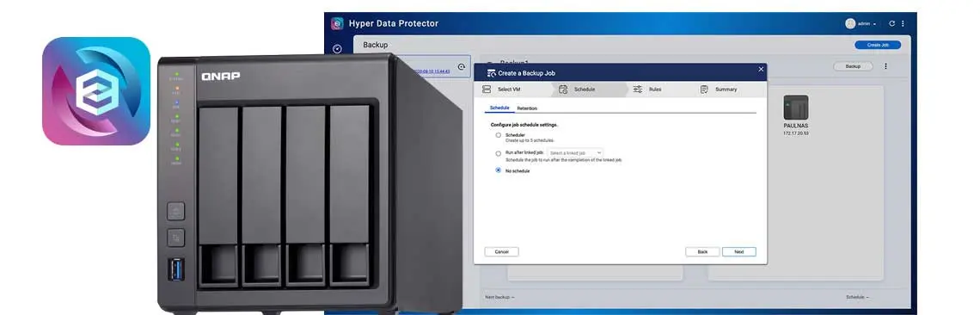Click the restore clock icon on job entry
Image resolution: width=980 pixels, height=315 pixels.
pos(462,67)
